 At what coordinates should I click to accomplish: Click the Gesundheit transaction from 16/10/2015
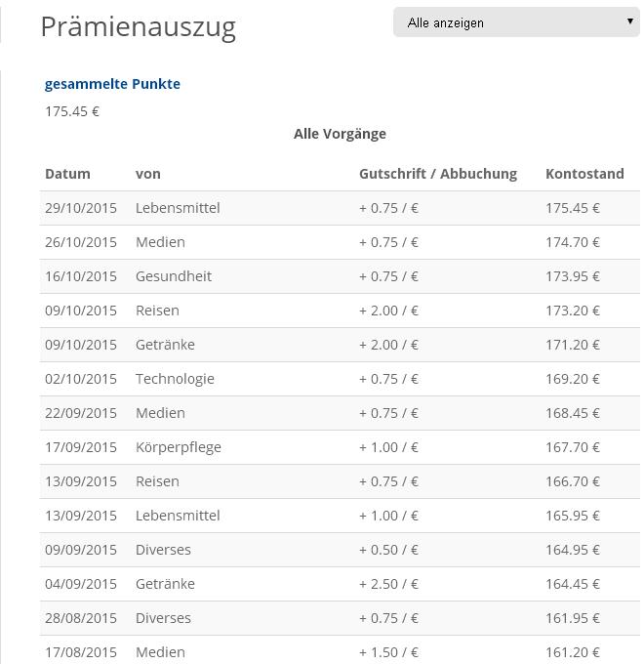[x=340, y=276]
